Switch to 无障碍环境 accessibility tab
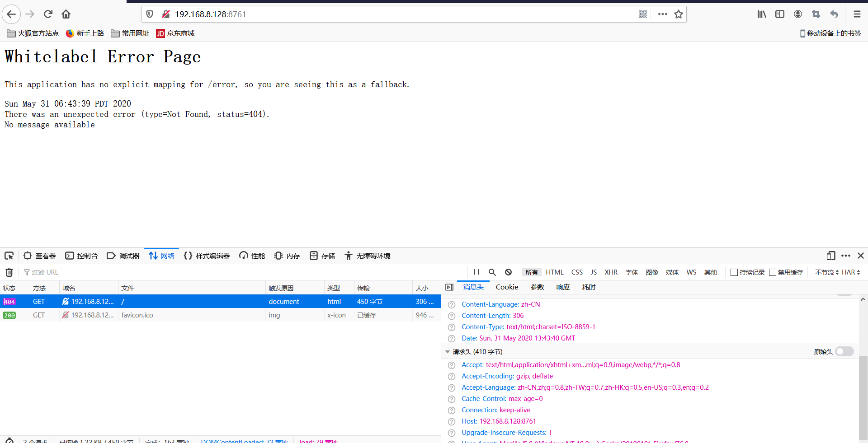 tap(368, 256)
